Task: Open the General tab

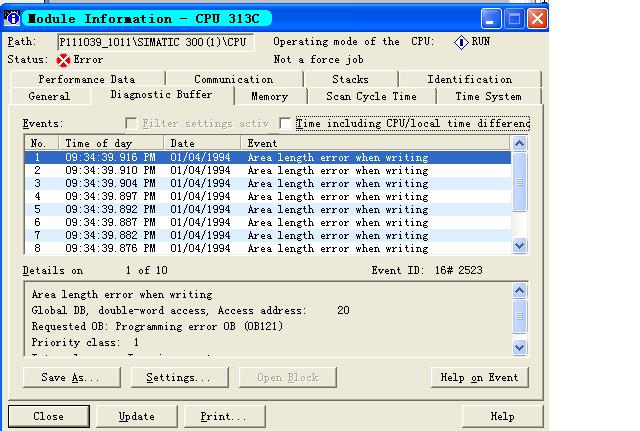Action: pyautogui.click(x=49, y=96)
